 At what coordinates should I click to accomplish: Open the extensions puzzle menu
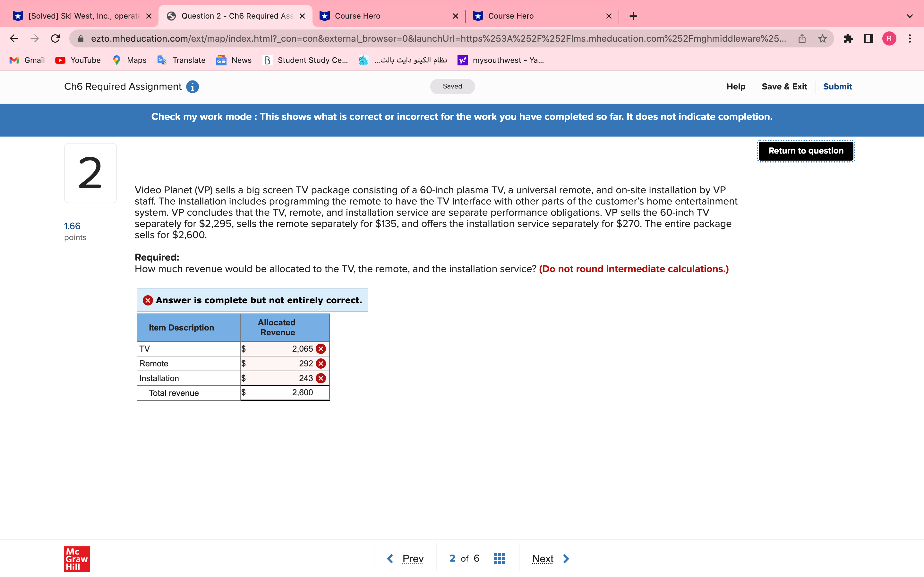848,38
